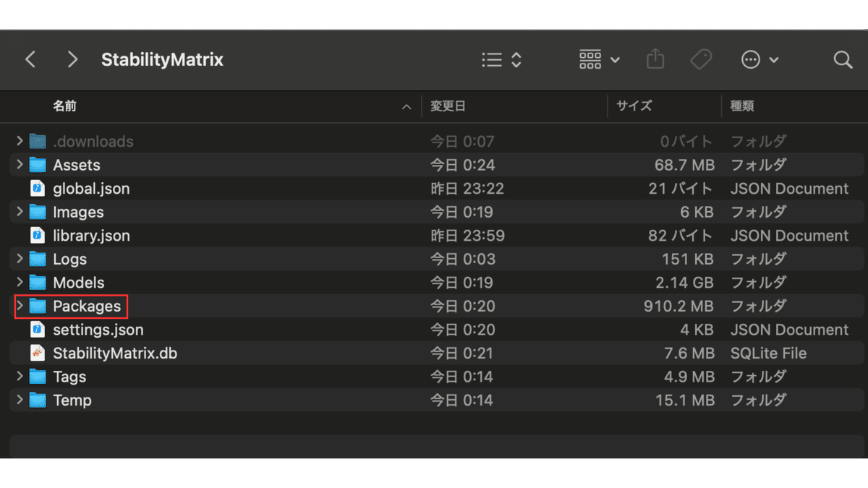Click the 151 KB size value
Viewport: 868px width, 488px height.
point(689,259)
